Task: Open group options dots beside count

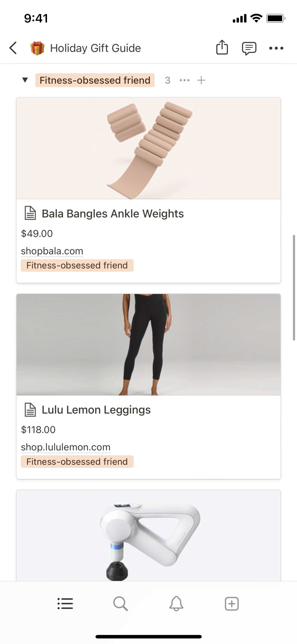Action: (185, 80)
